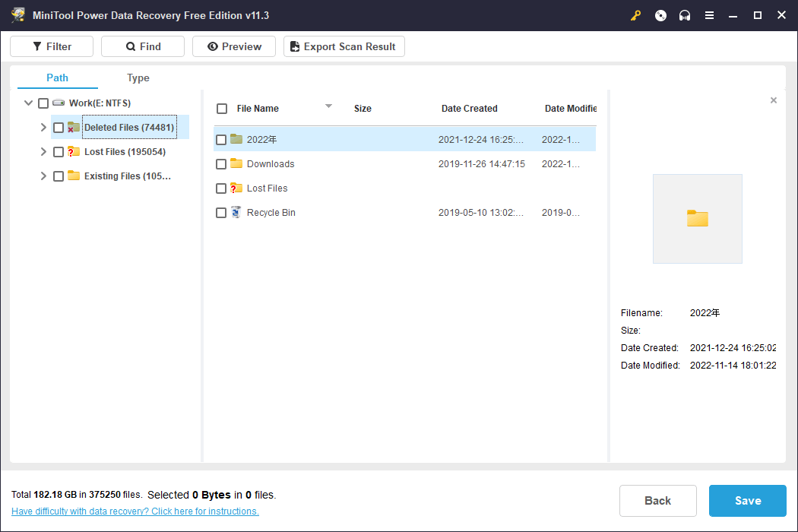Viewport: 798px width, 532px height.
Task: Click the key icon to register a license
Action: pyautogui.click(x=635, y=15)
